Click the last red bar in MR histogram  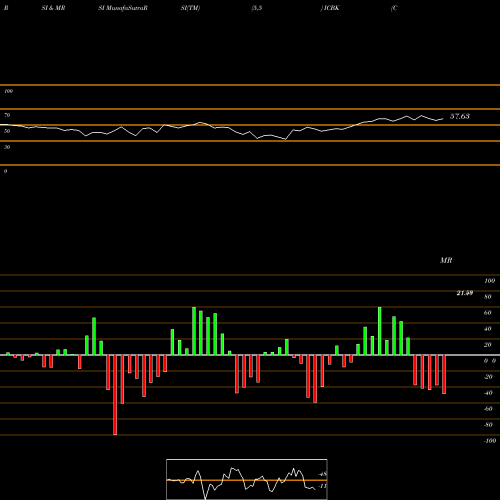click(x=444, y=374)
